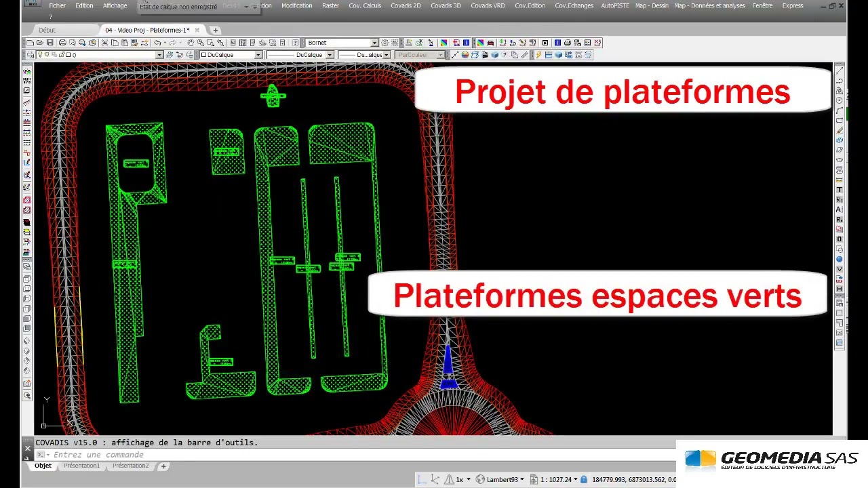Click the globe coordinate system icon
Screen dimensions: 868x488
tap(480, 479)
